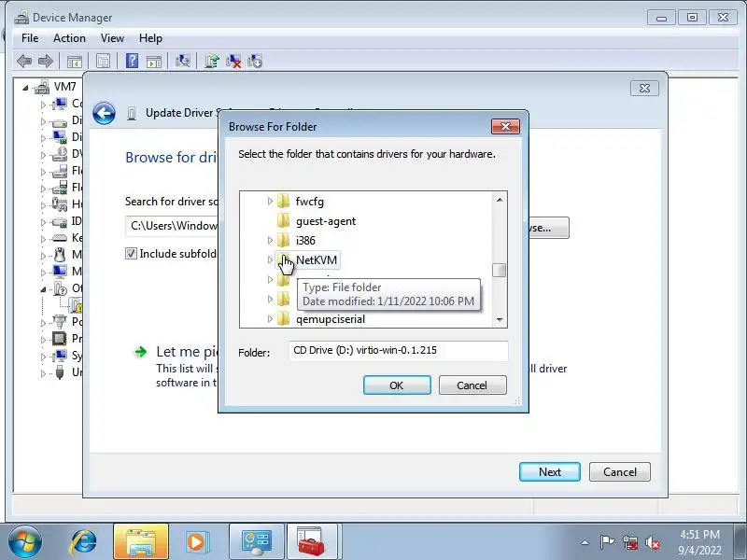Click the network tray icon

pos(630,542)
